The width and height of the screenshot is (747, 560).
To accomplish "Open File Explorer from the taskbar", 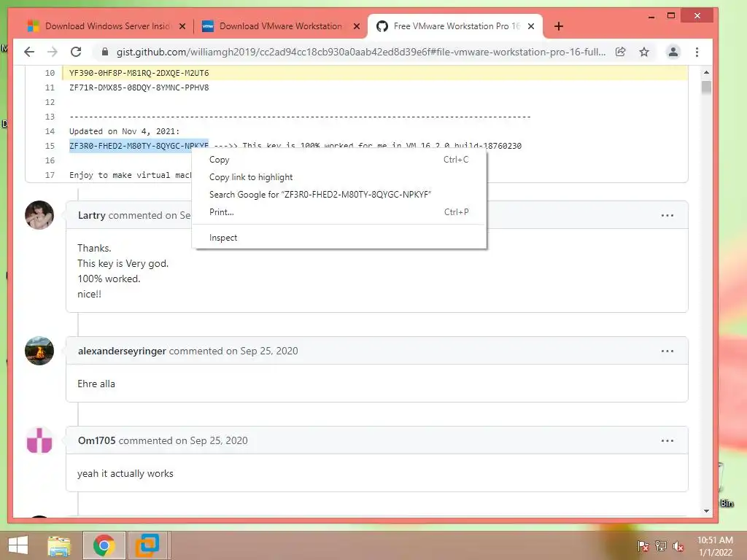I will [x=59, y=545].
